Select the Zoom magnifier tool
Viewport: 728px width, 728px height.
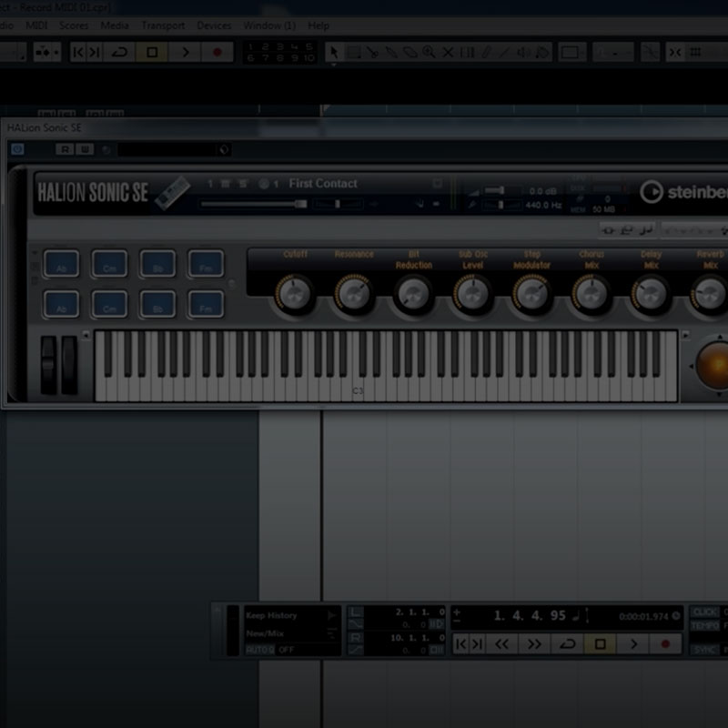click(429, 52)
